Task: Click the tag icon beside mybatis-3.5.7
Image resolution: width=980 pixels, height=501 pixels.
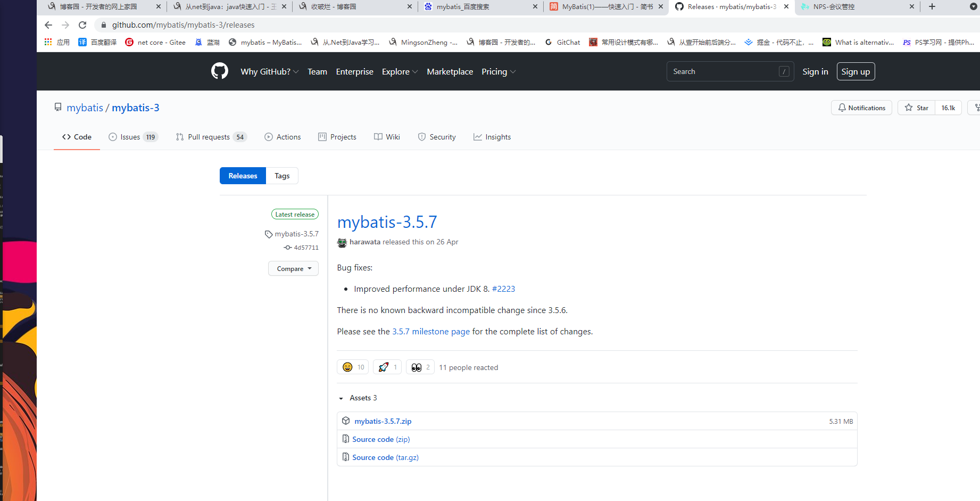Action: (269, 234)
